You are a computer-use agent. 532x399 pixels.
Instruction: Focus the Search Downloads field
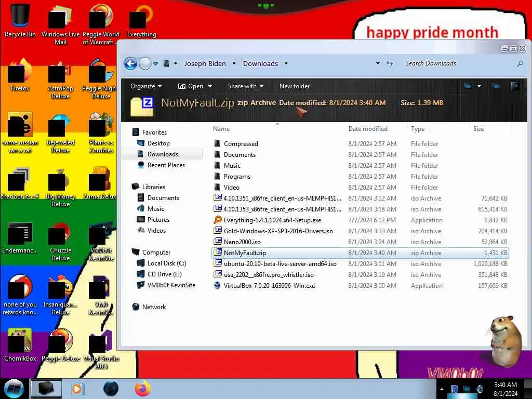[458, 63]
